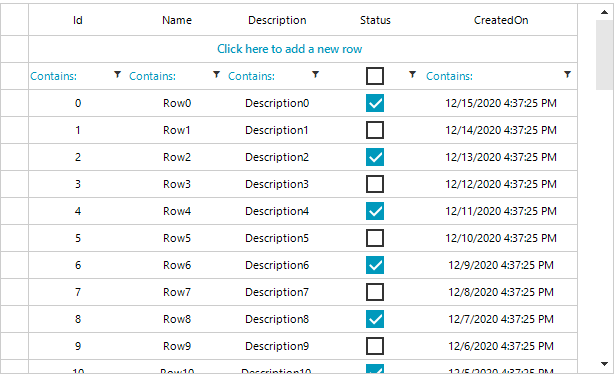Uncheck Status checkbox in Row8

click(375, 319)
